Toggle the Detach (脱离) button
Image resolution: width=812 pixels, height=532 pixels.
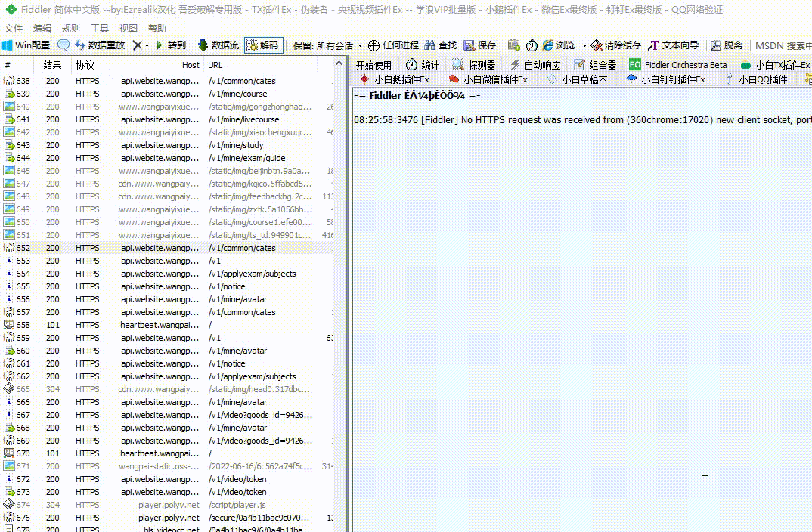click(x=727, y=45)
